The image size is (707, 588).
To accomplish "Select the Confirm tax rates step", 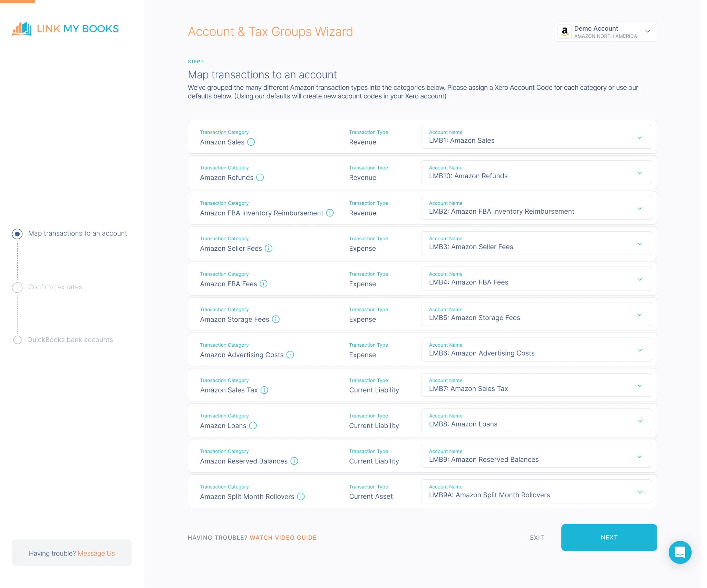I will (x=17, y=287).
